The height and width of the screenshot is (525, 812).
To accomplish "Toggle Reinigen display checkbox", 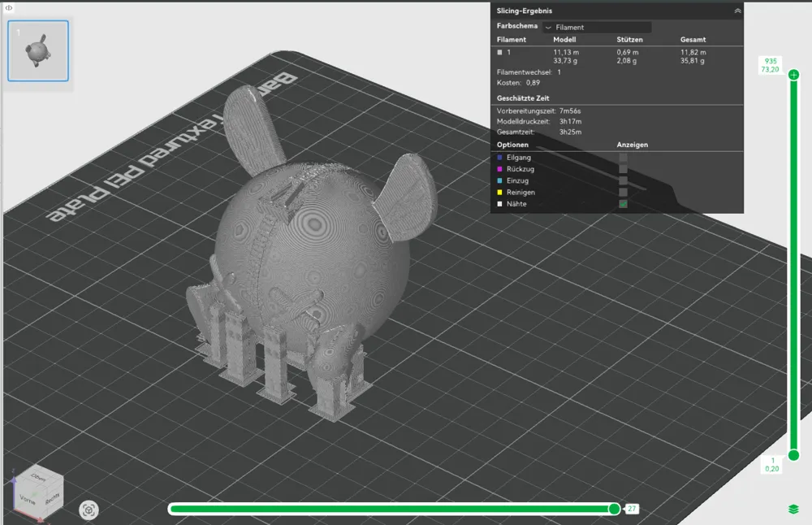I will tap(623, 193).
